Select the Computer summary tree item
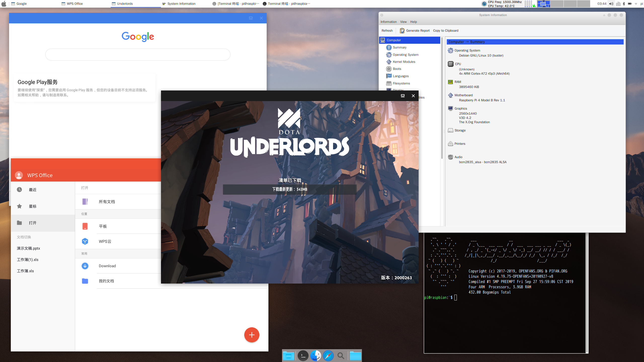The image size is (644, 362). (400, 47)
